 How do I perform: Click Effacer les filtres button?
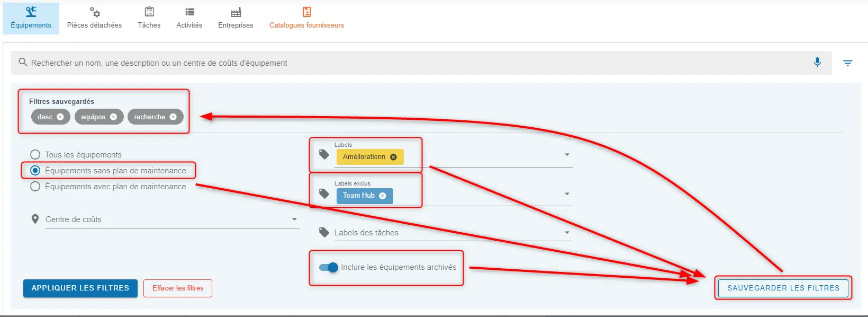click(178, 288)
